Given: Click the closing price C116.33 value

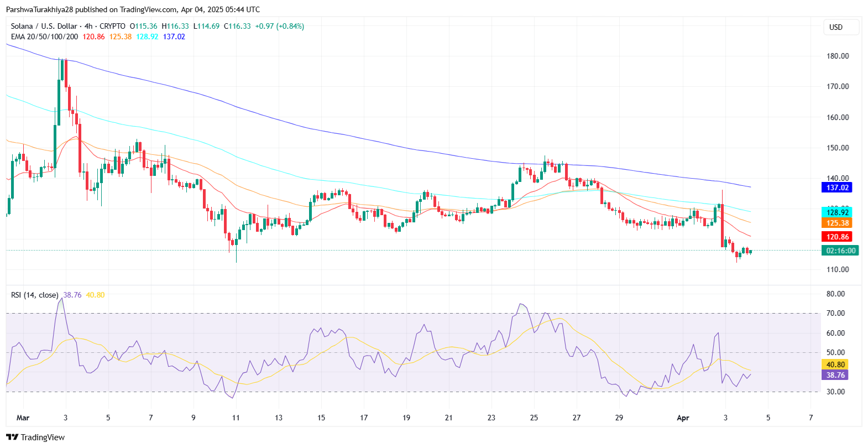Looking at the screenshot, I should [237, 26].
